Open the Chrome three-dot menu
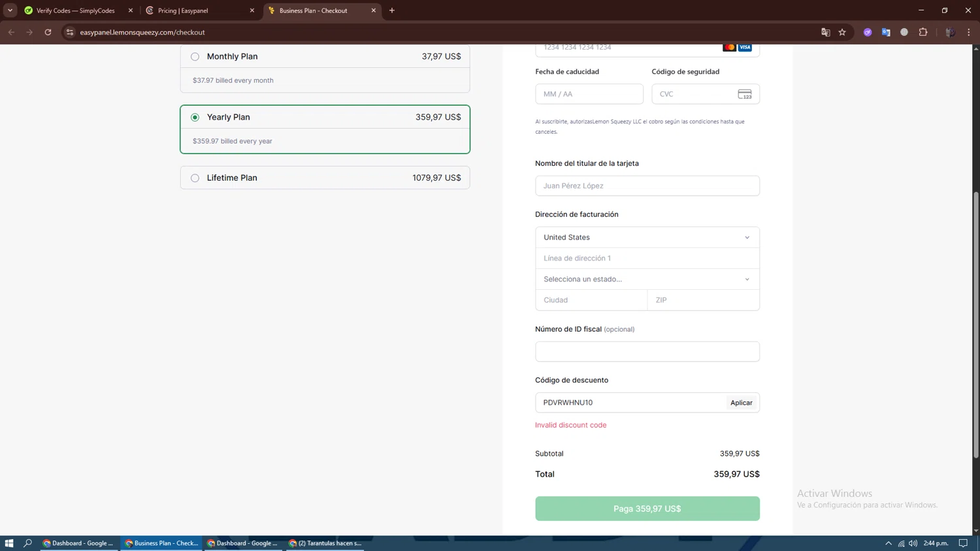Screen dimensions: 980x551 tap(969, 32)
